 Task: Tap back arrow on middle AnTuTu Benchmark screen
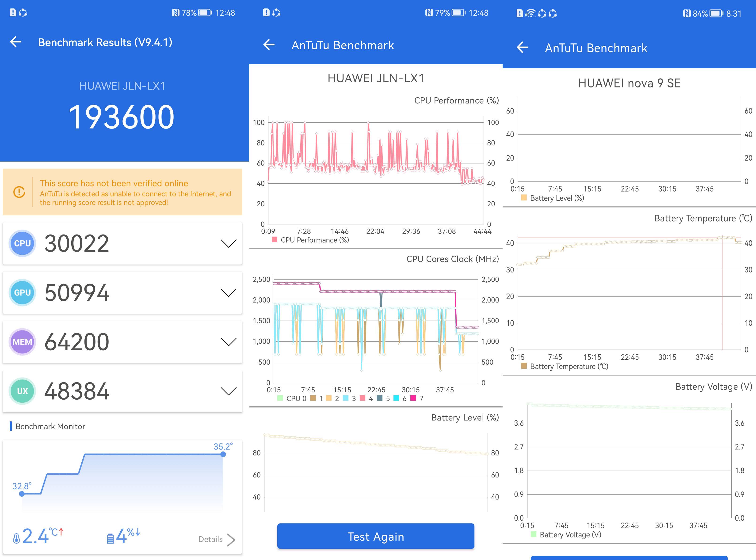[x=269, y=45]
